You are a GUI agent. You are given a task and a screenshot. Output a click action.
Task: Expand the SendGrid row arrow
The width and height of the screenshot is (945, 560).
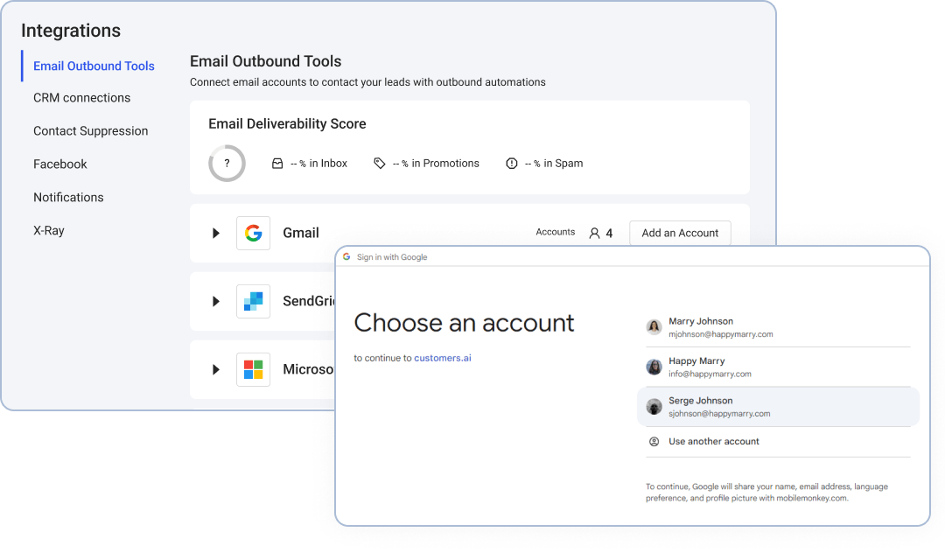pos(215,302)
